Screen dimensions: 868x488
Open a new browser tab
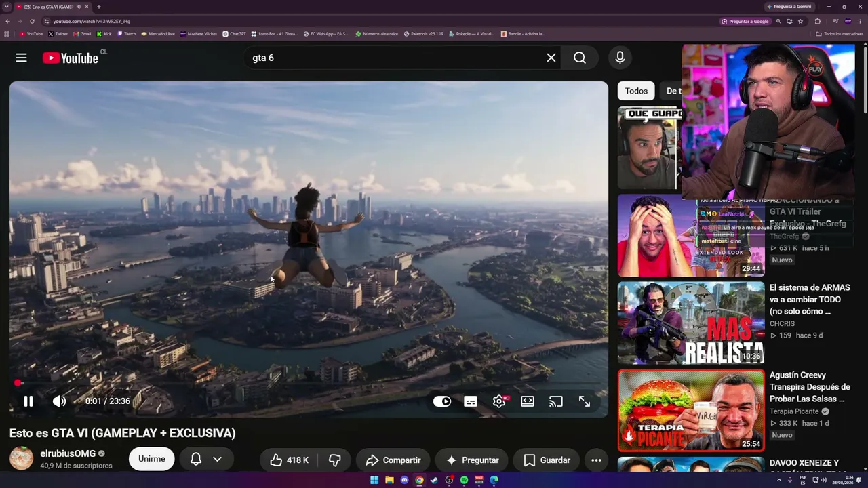point(99,7)
